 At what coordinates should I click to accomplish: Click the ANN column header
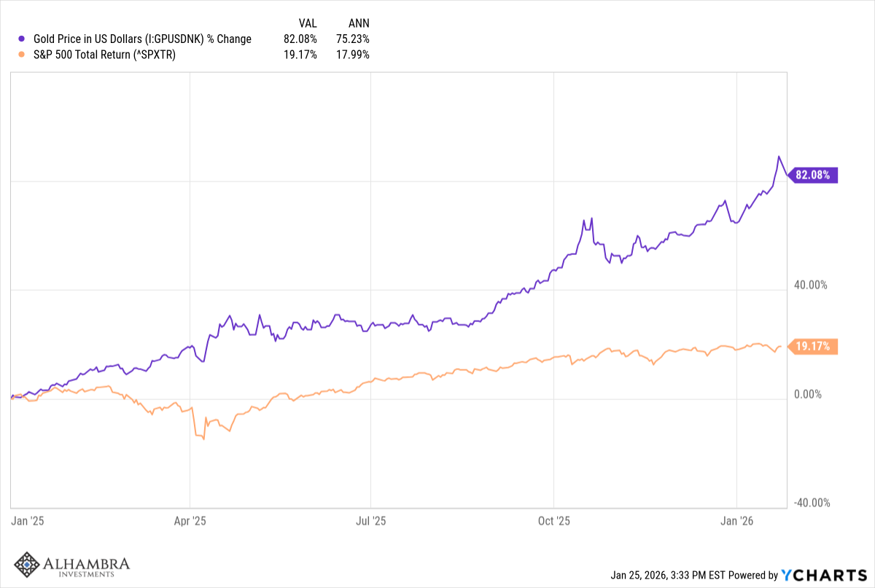coord(359,23)
